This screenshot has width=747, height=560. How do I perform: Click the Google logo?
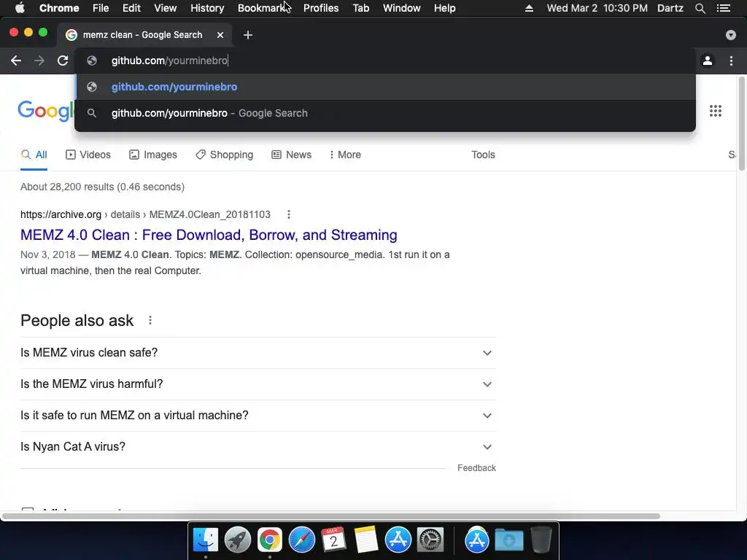click(46, 111)
